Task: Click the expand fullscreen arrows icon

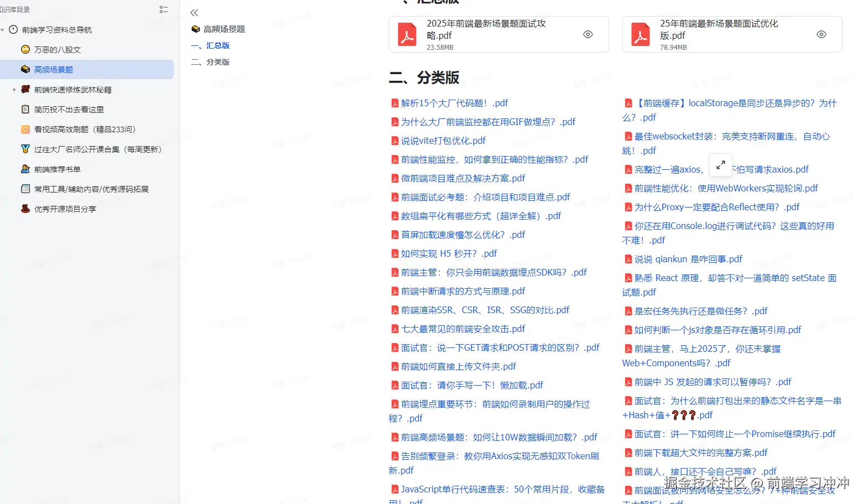Action: [x=721, y=165]
